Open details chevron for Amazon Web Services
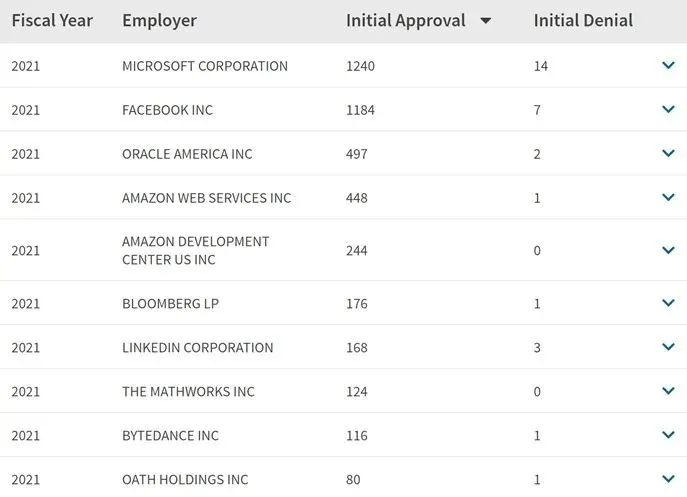Screen dimensions: 687x497 coord(669,198)
